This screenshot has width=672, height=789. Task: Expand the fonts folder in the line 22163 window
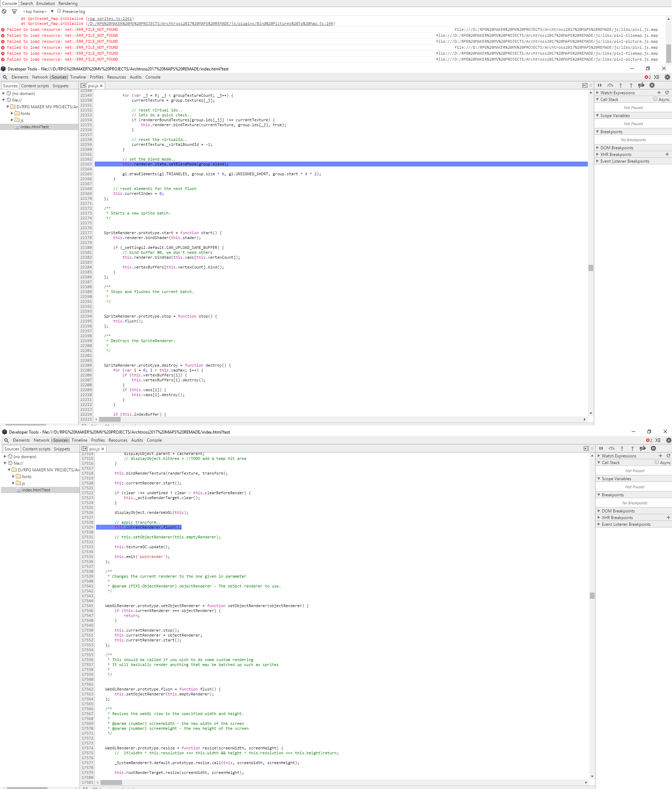pyautogui.click(x=12, y=114)
